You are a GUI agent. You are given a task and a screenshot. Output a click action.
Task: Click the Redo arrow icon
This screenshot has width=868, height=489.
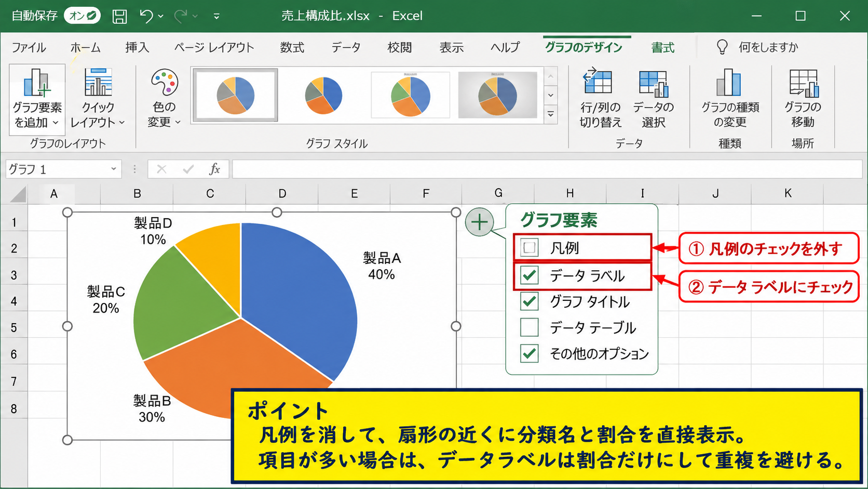click(181, 16)
